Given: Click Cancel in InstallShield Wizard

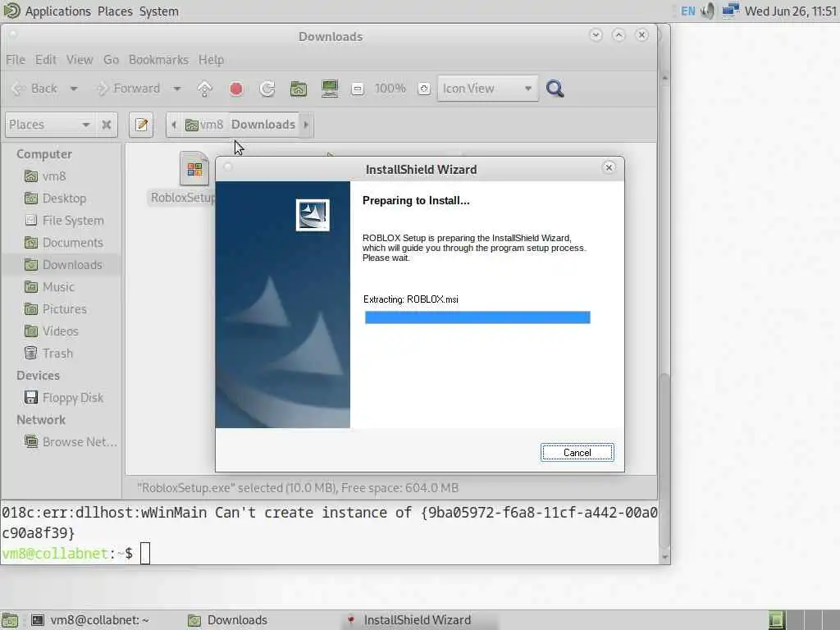Looking at the screenshot, I should click(577, 453).
